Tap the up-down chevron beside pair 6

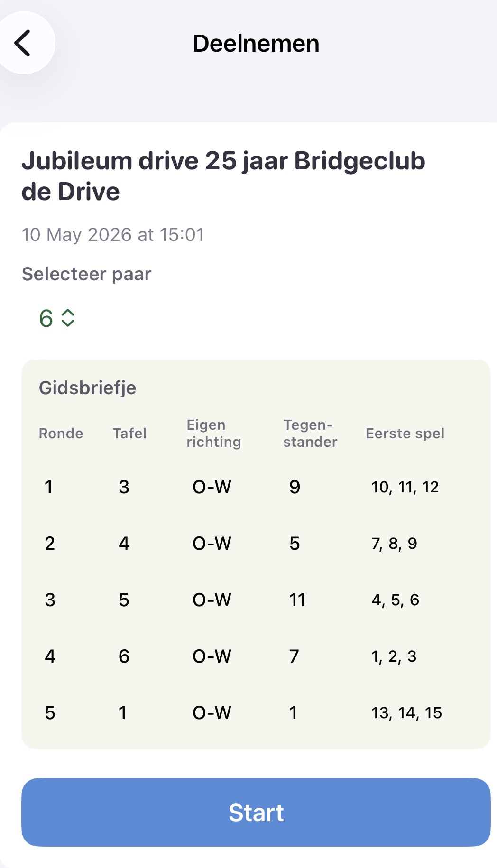(x=68, y=318)
